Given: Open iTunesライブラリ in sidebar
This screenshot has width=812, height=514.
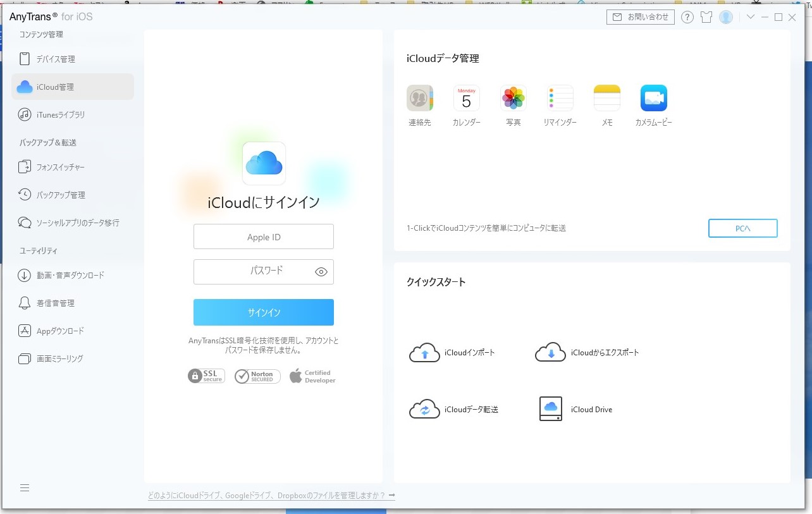Looking at the screenshot, I should tap(73, 114).
